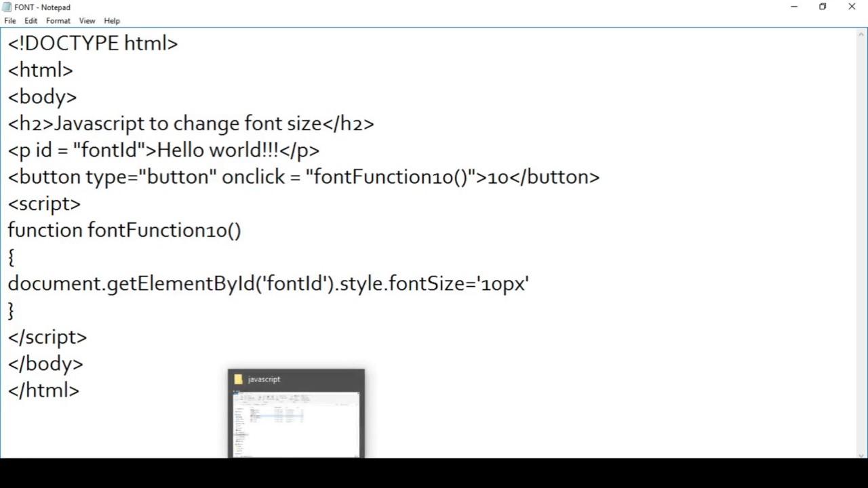Click the opening '<body>' line
868x488 pixels.
(x=42, y=97)
